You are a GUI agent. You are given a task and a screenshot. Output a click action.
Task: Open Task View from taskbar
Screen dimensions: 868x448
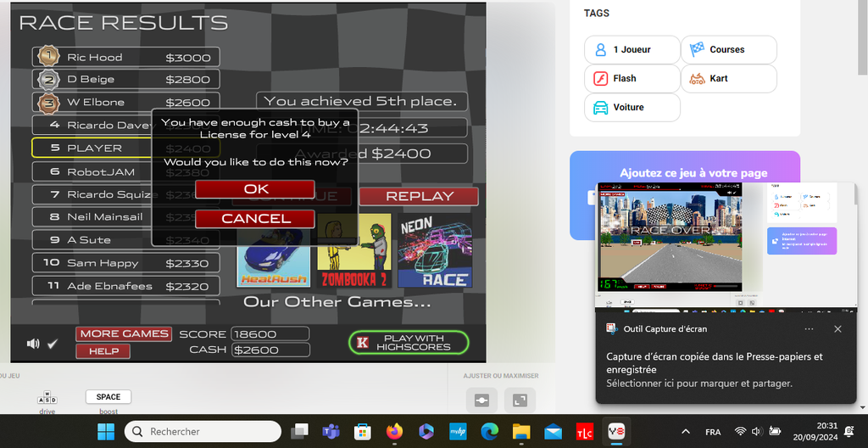click(300, 431)
